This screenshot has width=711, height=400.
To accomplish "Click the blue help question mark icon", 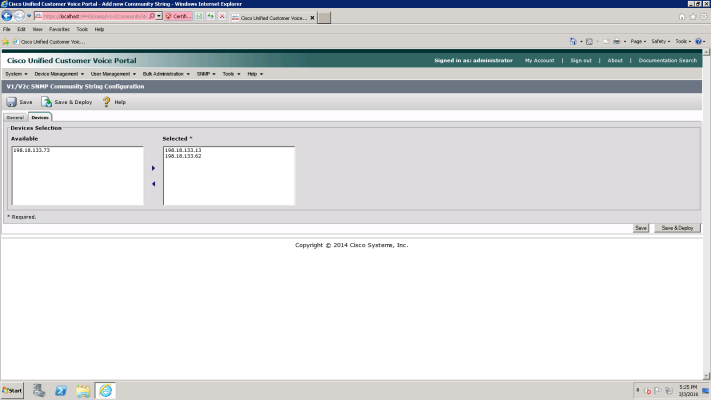I will click(x=699, y=41).
